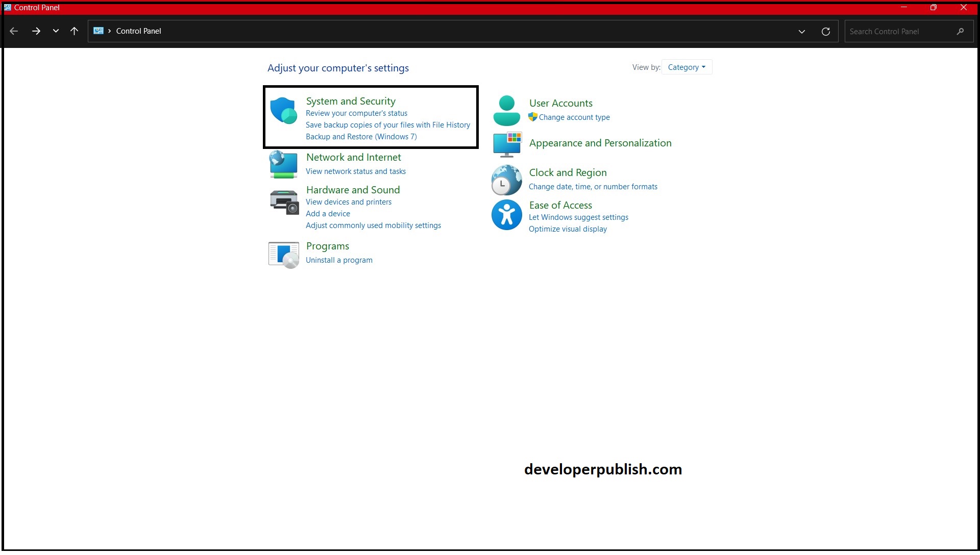980x555 pixels.
Task: Click the search magnifier icon
Action: tap(960, 31)
